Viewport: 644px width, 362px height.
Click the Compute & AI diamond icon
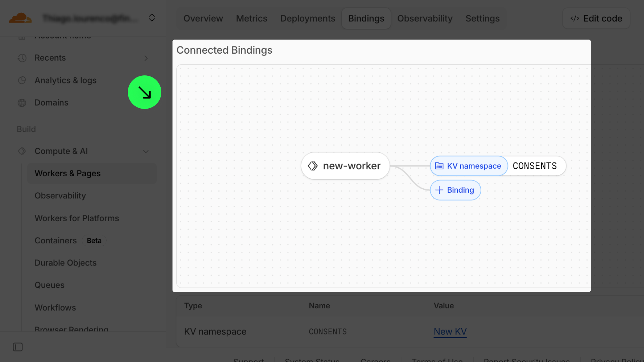[x=22, y=151]
